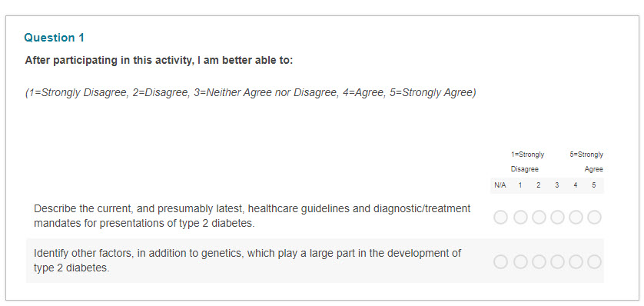The image size is (644, 306).
Task: Click the 'Describe the current' statement text
Action: tap(252, 216)
